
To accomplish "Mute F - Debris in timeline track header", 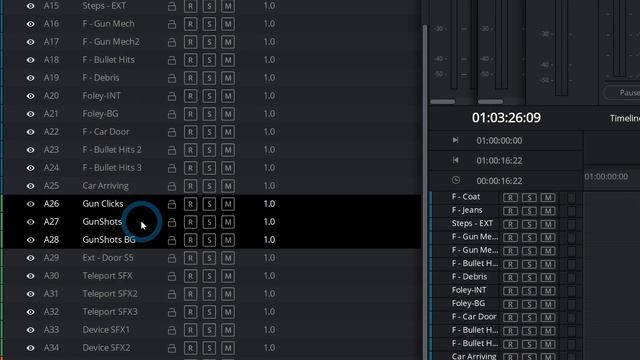I will [x=548, y=278].
